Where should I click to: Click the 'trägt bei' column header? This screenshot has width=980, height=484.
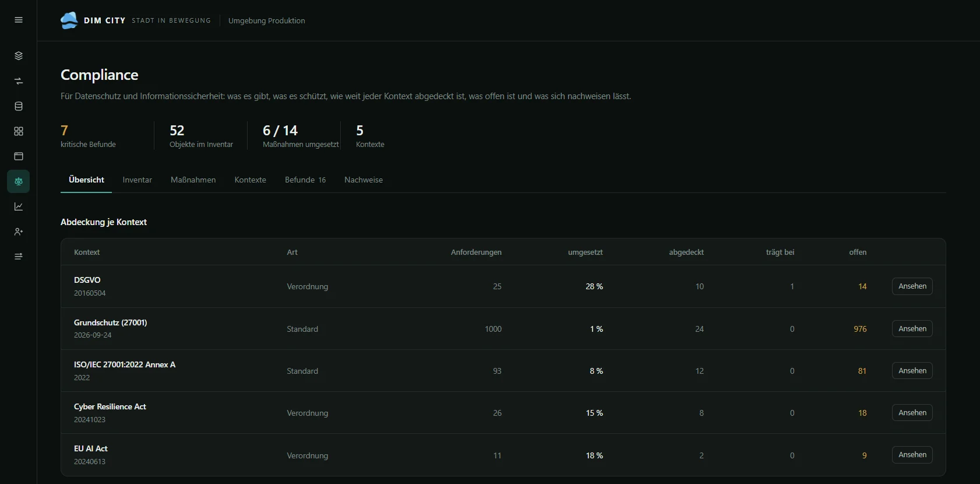point(780,252)
